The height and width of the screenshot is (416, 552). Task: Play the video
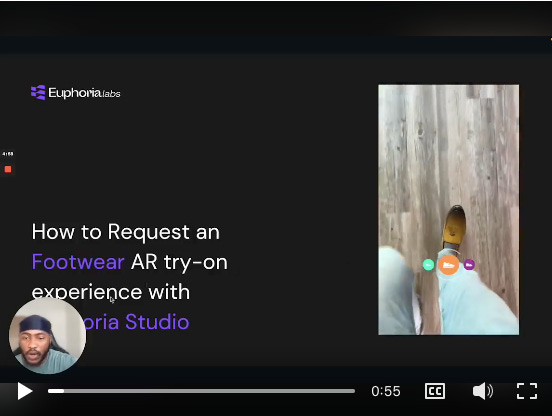coord(25,391)
